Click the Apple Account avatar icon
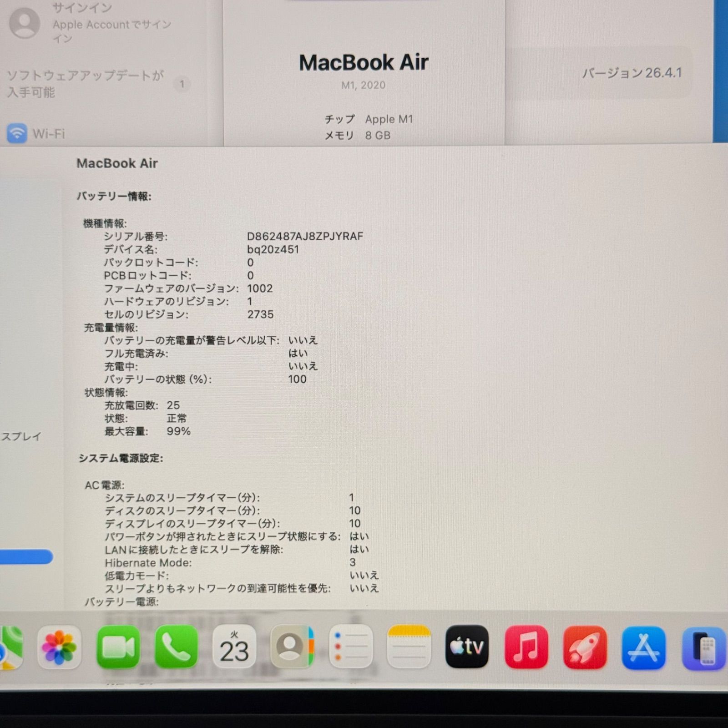 [x=25, y=23]
